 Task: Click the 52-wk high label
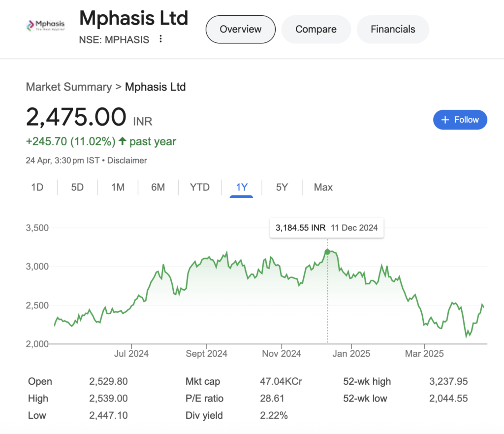coord(367,381)
